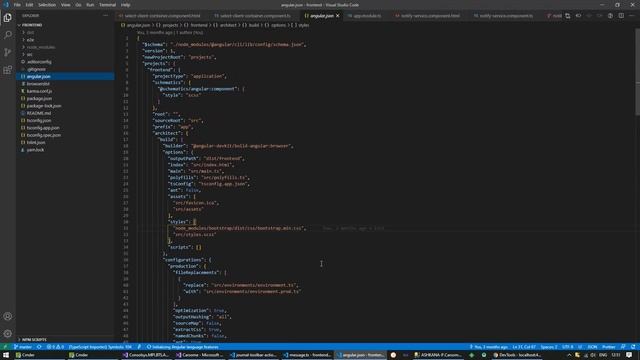The height and width of the screenshot is (360, 640).
Task: Open the Extensions view
Action: (7, 70)
